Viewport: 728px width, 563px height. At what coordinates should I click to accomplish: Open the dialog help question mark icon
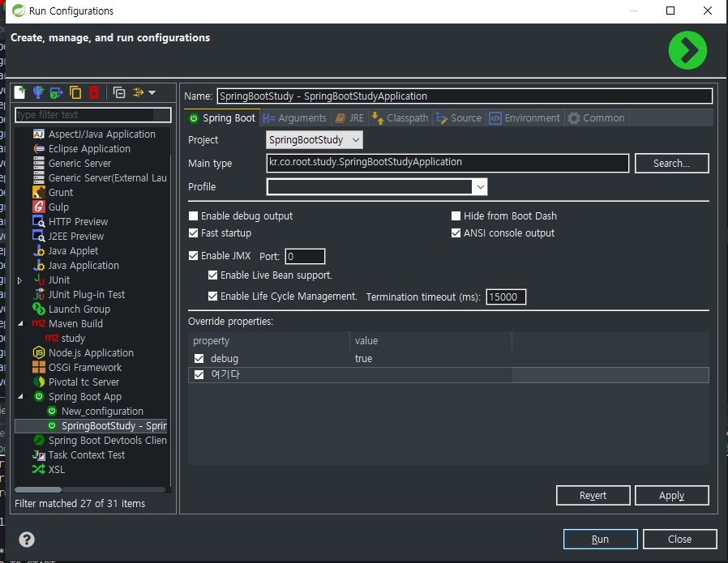click(27, 540)
